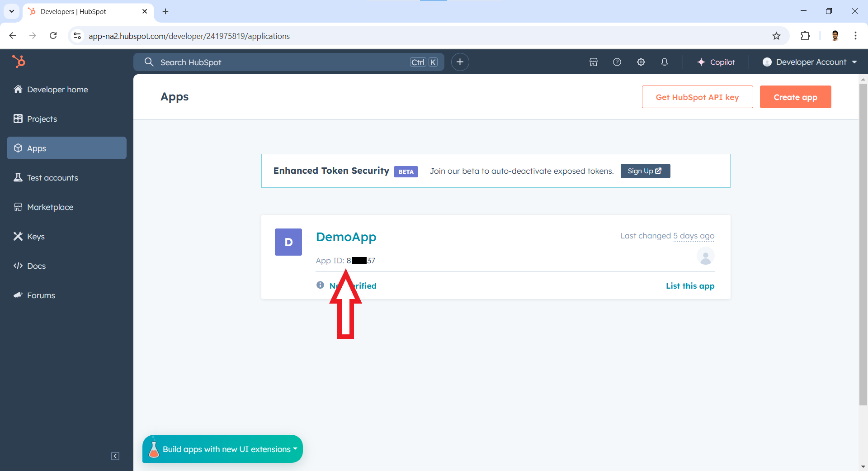This screenshot has width=868, height=471.
Task: Select the Developers | HubSpot tab
Action: coord(88,11)
